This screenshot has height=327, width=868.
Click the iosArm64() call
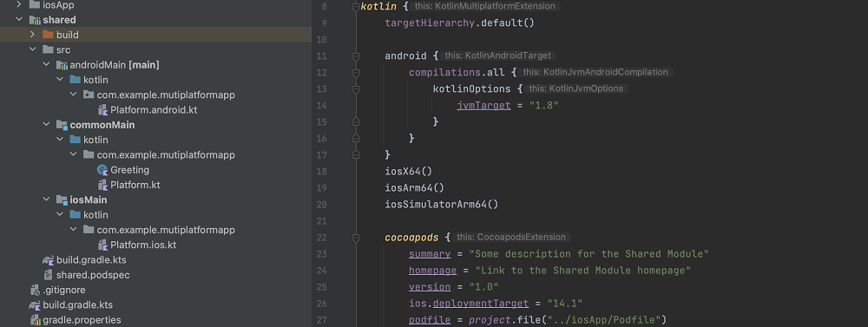click(415, 188)
